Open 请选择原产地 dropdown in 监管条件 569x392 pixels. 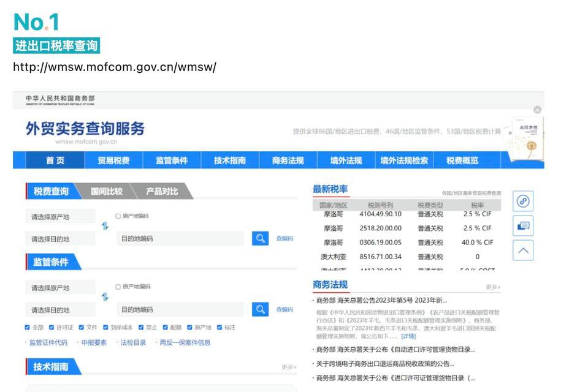pos(60,288)
